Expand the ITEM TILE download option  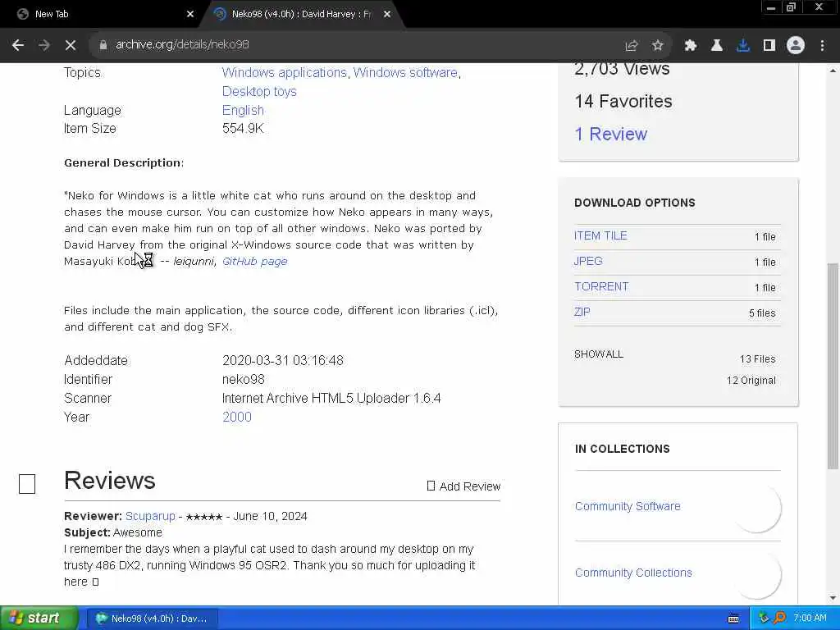pos(600,235)
